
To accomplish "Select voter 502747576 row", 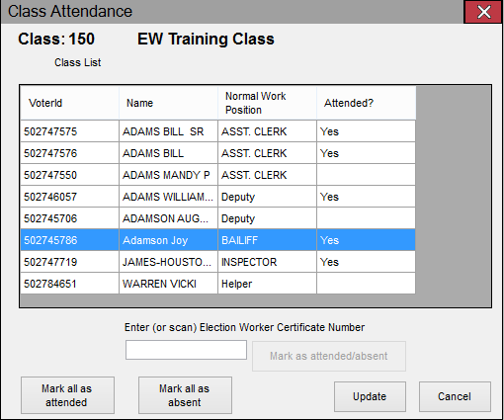I will pos(217,153).
